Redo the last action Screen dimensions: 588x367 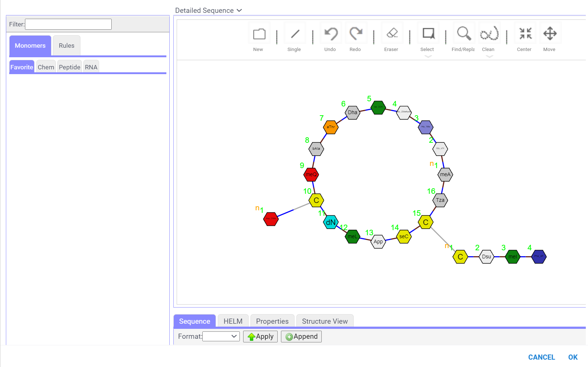coord(355,33)
